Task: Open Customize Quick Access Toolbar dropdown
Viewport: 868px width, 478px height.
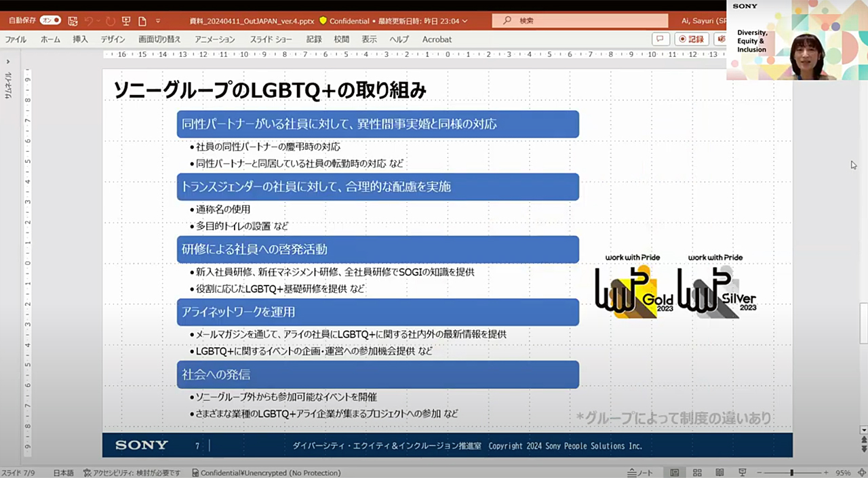Action: point(158,21)
